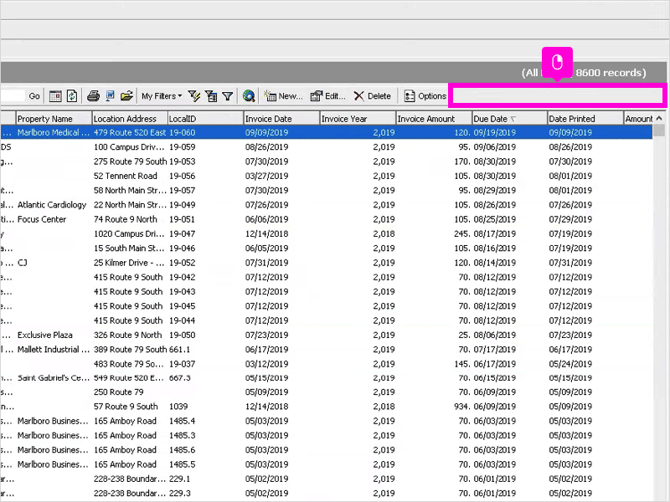Image resolution: width=670 pixels, height=502 pixels.
Task: Click the Go button
Action: click(x=34, y=96)
